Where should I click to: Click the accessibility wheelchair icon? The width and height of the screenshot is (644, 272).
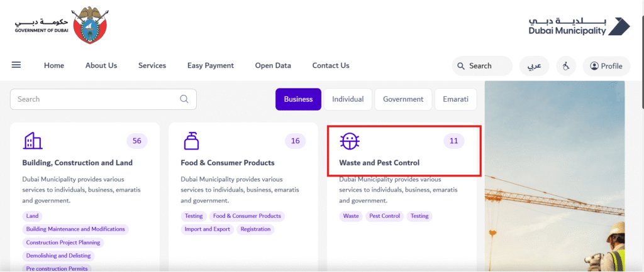coord(565,66)
